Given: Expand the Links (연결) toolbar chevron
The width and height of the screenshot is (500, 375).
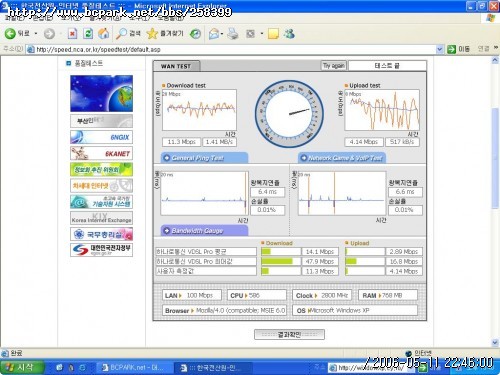Looking at the screenshot, I should 496,49.
